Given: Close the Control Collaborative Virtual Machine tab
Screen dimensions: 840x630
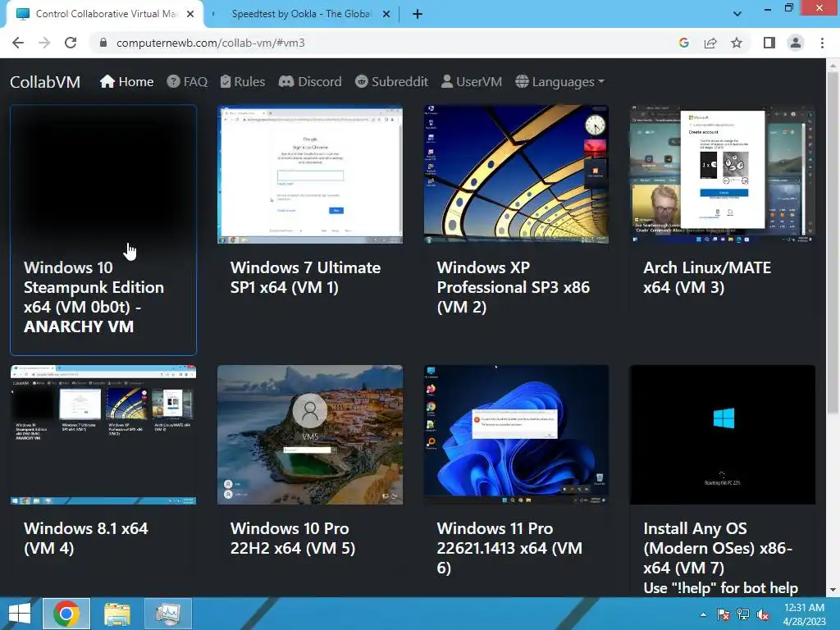Looking at the screenshot, I should (190, 15).
